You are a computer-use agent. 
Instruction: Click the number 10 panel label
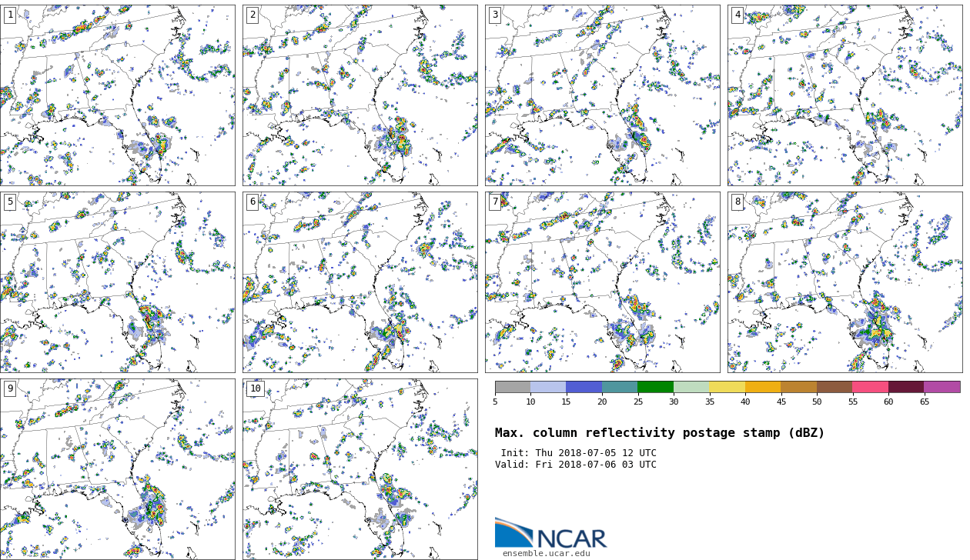click(255, 389)
